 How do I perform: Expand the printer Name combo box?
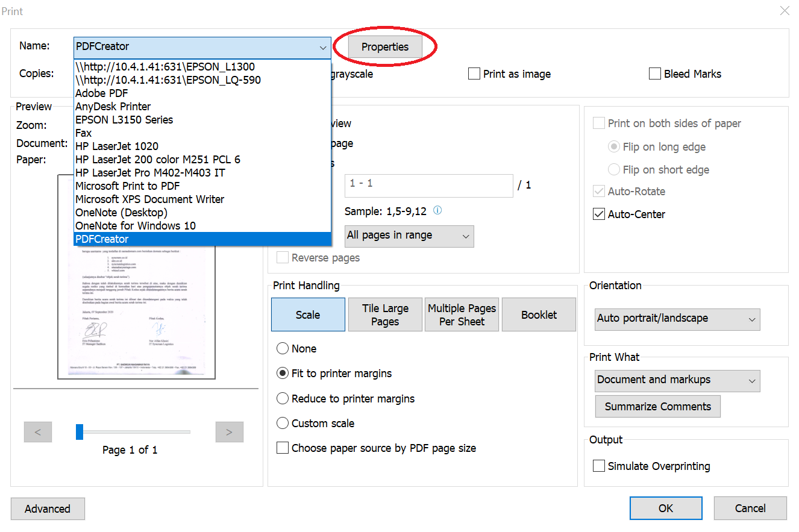202,47
